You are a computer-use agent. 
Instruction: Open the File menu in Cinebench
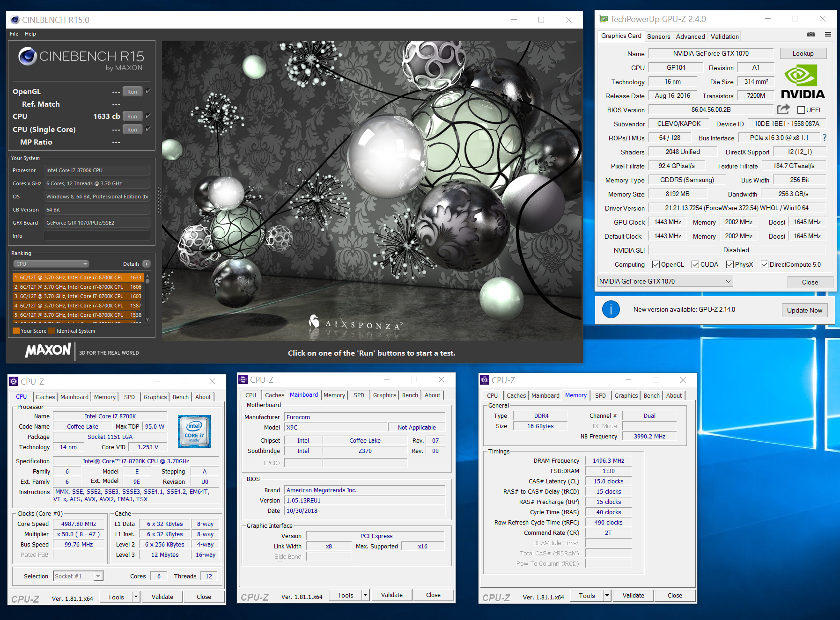pyautogui.click(x=14, y=34)
